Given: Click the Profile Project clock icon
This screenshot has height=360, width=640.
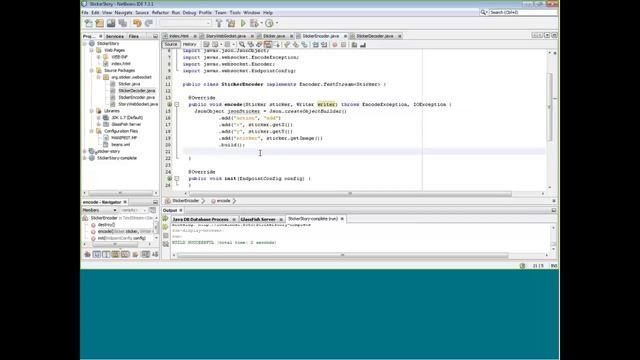Looking at the screenshot, I should [269, 23].
